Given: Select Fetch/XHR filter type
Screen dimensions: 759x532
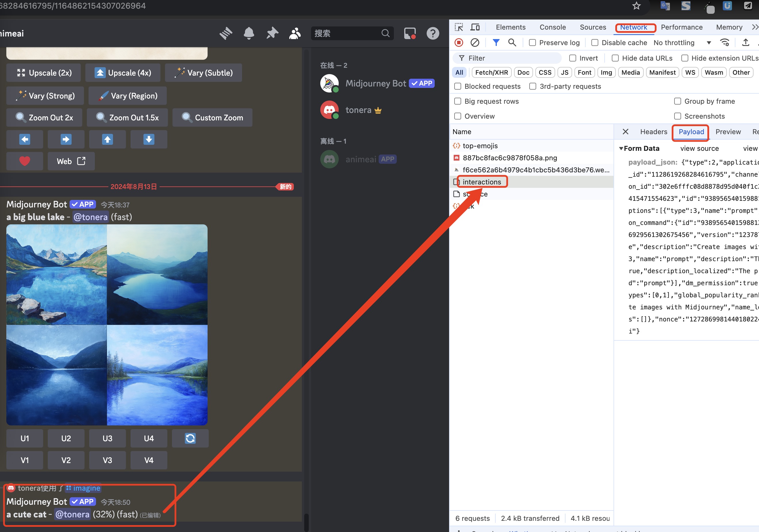Looking at the screenshot, I should click(491, 72).
